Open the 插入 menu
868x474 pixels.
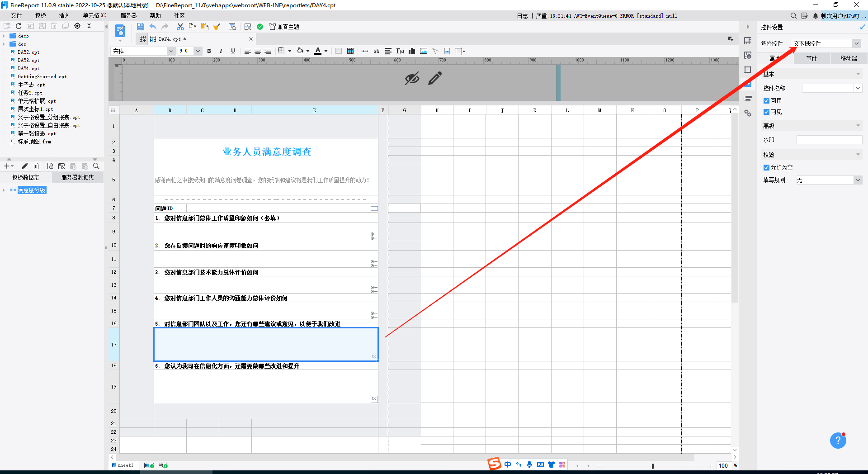[64, 15]
